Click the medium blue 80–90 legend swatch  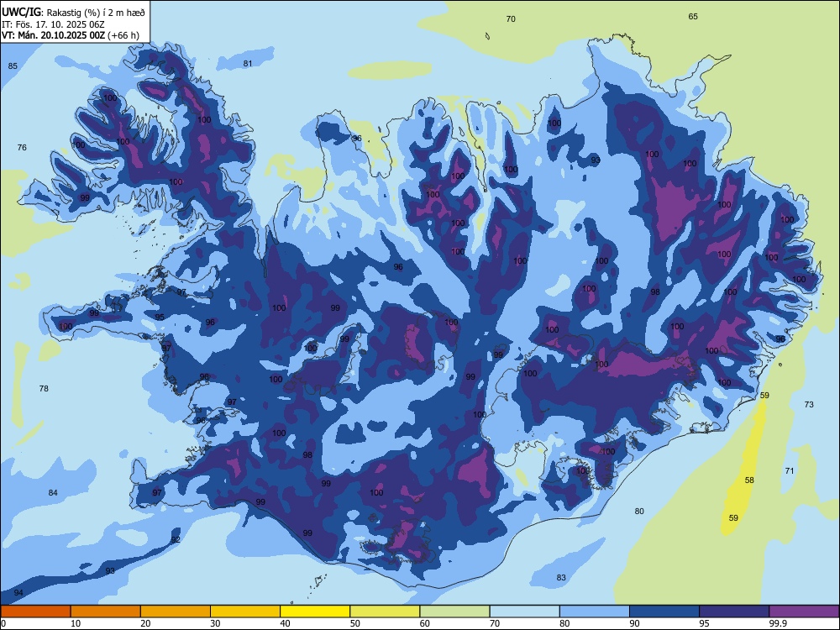tap(595, 612)
